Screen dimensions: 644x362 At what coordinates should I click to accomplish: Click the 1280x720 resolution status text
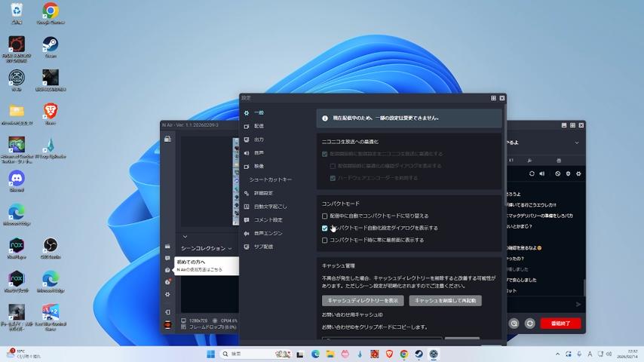click(198, 321)
